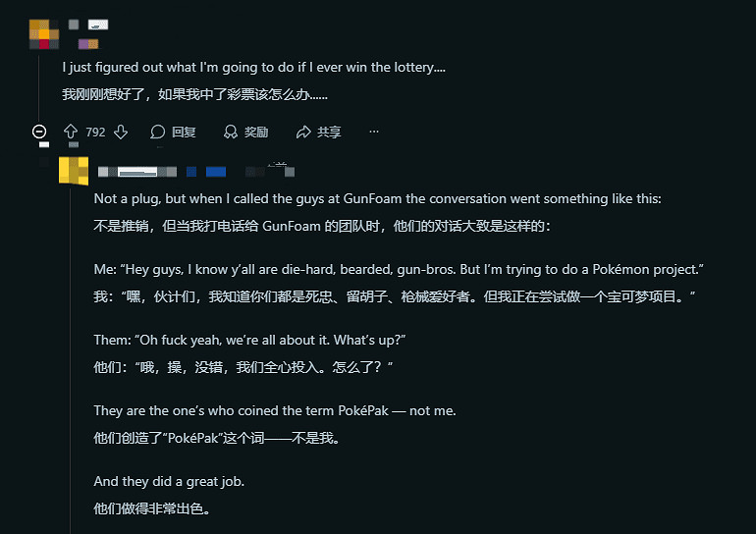Click the reply author's blue flair badge
This screenshot has height=534, width=756.
216,172
